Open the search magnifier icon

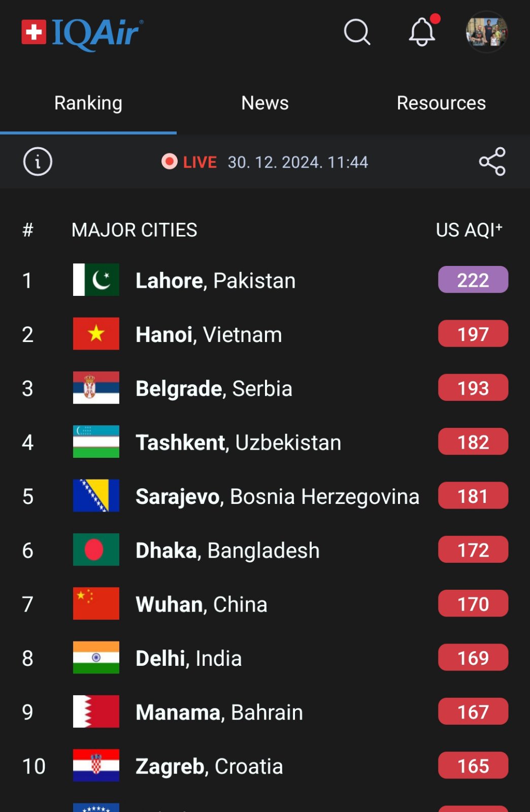point(357,32)
